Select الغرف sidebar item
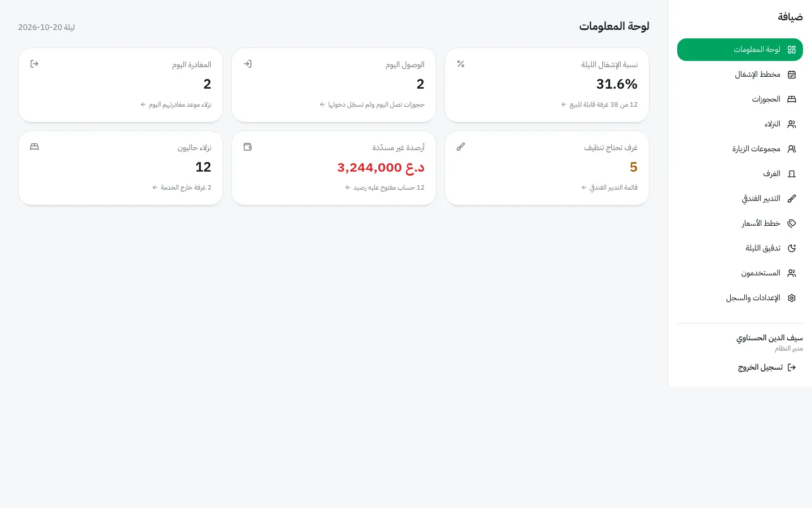Image resolution: width=812 pixels, height=508 pixels. [x=740, y=174]
